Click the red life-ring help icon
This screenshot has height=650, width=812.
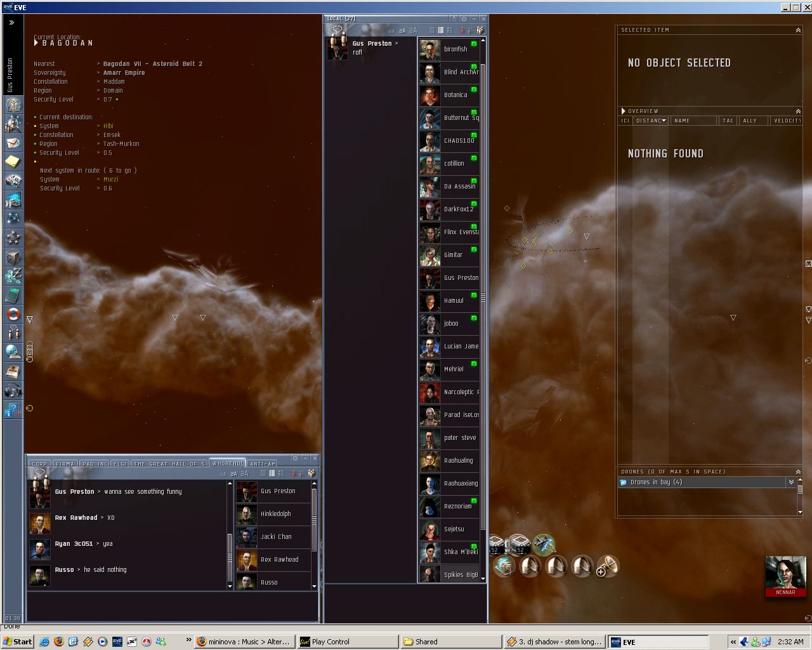pos(13,314)
